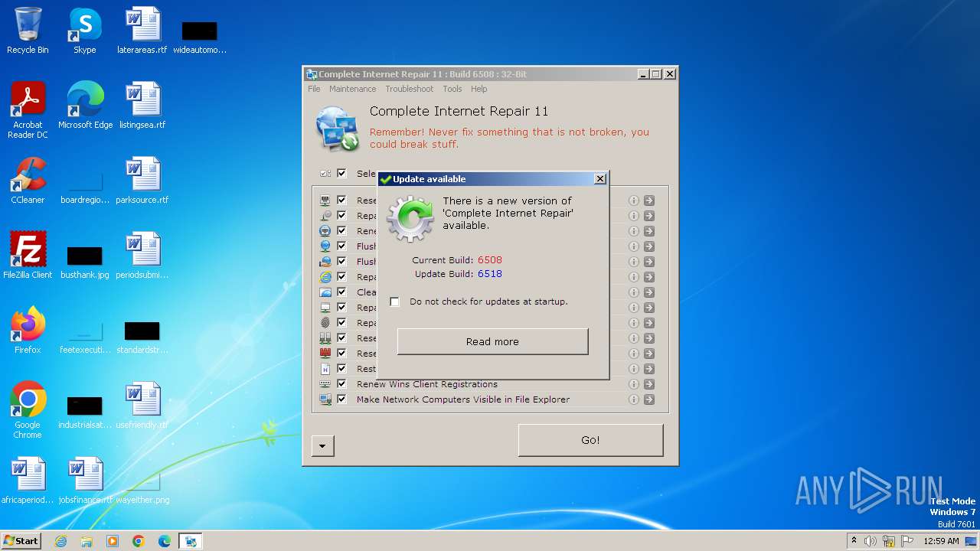Open the Troubleshoot menu

coord(410,89)
